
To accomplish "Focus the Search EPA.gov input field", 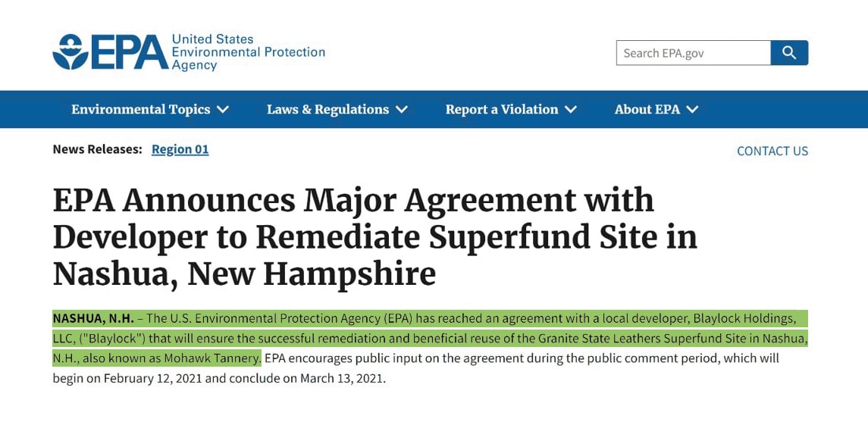I will pos(693,53).
